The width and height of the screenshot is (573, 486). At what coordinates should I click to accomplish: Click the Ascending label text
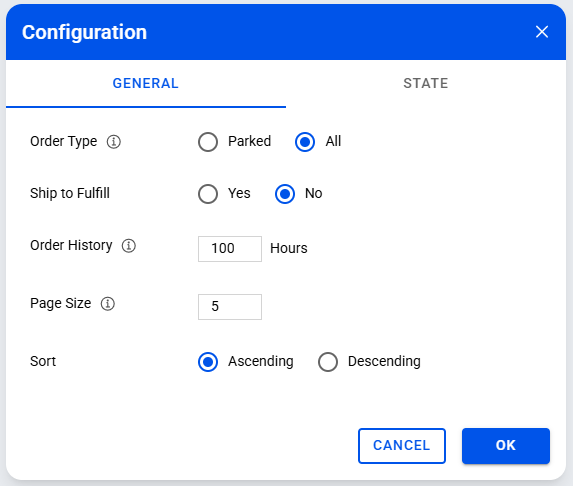tap(261, 361)
